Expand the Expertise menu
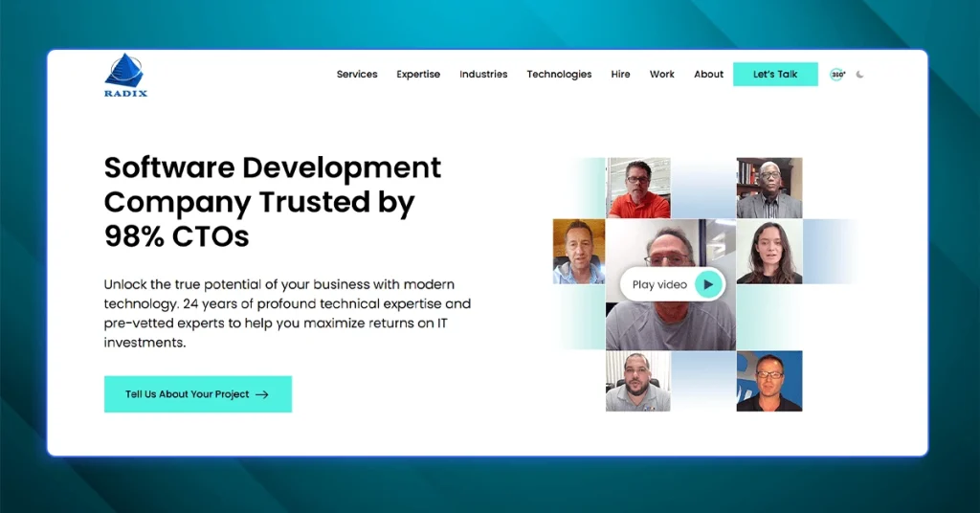 (x=418, y=75)
